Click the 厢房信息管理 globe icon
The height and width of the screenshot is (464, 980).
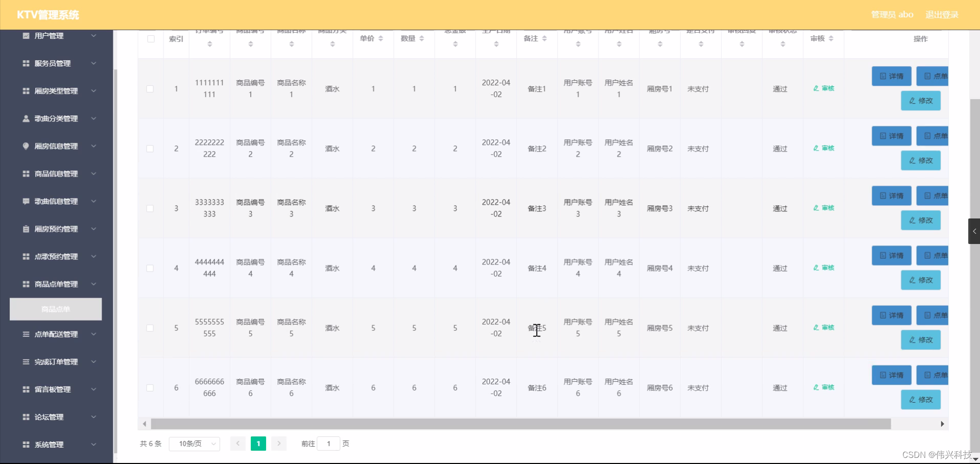click(x=25, y=146)
